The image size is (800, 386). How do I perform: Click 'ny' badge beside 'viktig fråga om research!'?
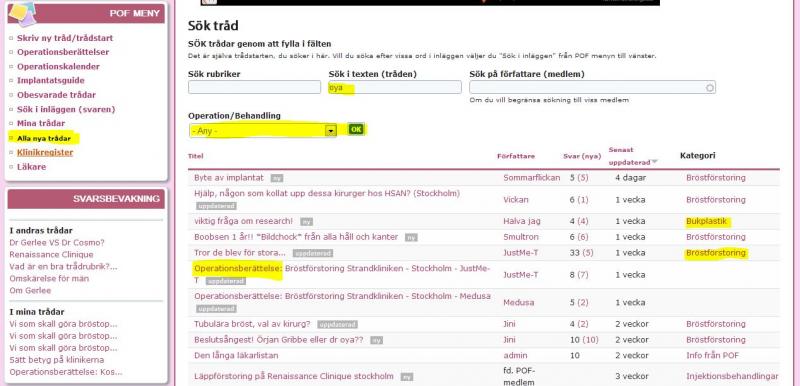pyautogui.click(x=306, y=222)
